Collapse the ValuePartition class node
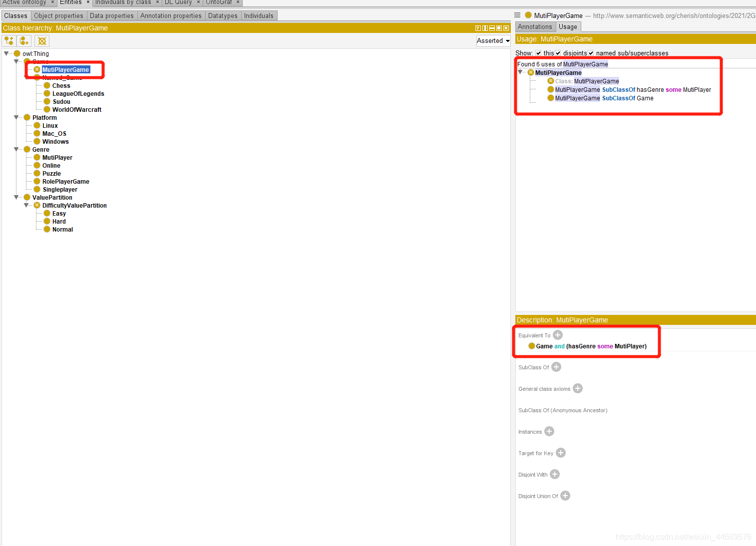 [x=16, y=197]
